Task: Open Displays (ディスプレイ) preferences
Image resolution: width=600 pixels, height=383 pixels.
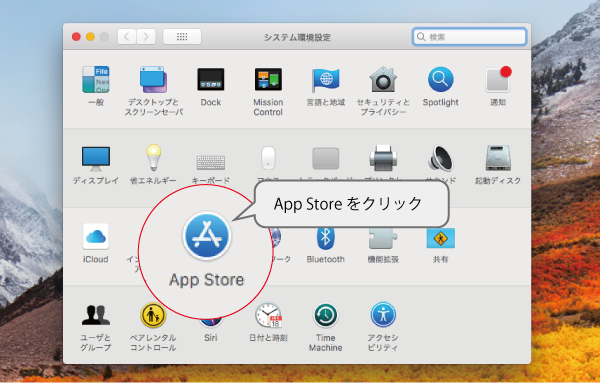Action: tap(96, 158)
